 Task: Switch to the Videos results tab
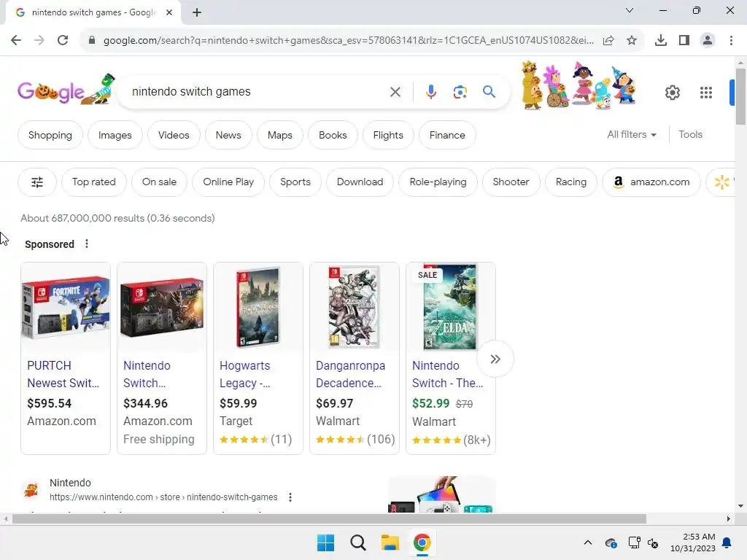pyautogui.click(x=174, y=135)
